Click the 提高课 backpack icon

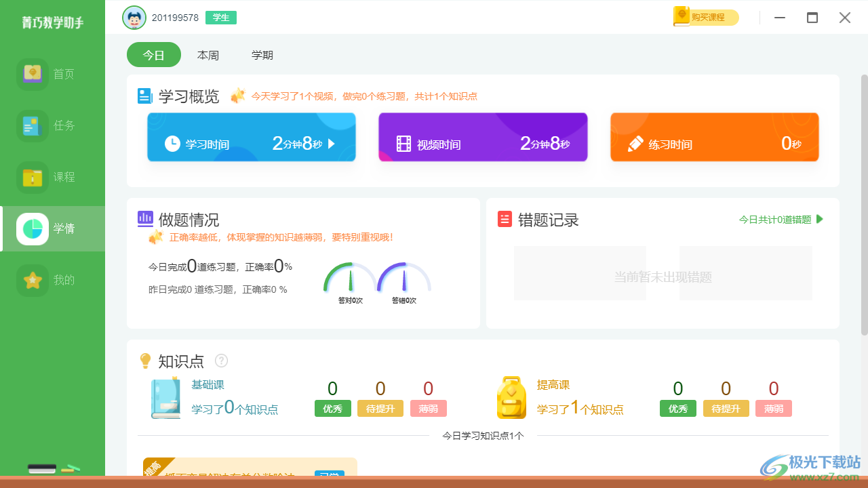pyautogui.click(x=511, y=396)
